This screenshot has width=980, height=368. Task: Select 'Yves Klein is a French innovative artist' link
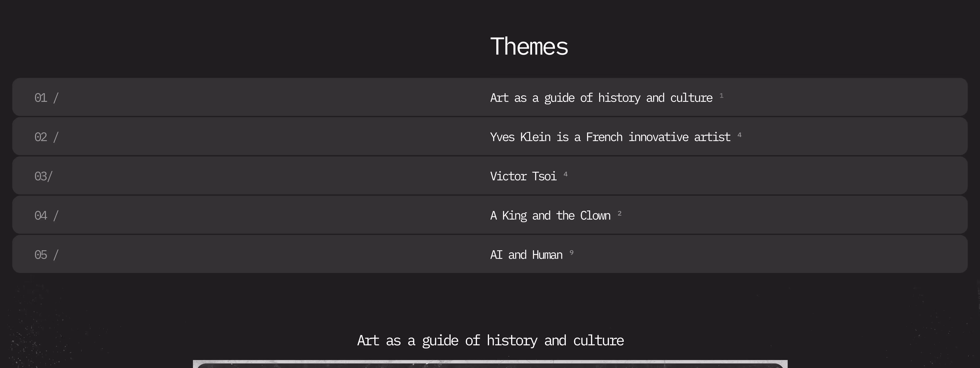[610, 137]
